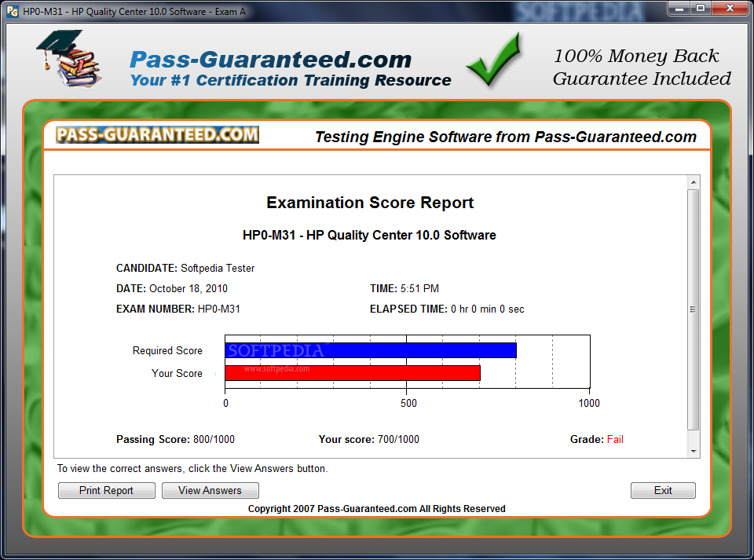Click the report scrollbar up arrow
The width and height of the screenshot is (754, 560).
[693, 182]
